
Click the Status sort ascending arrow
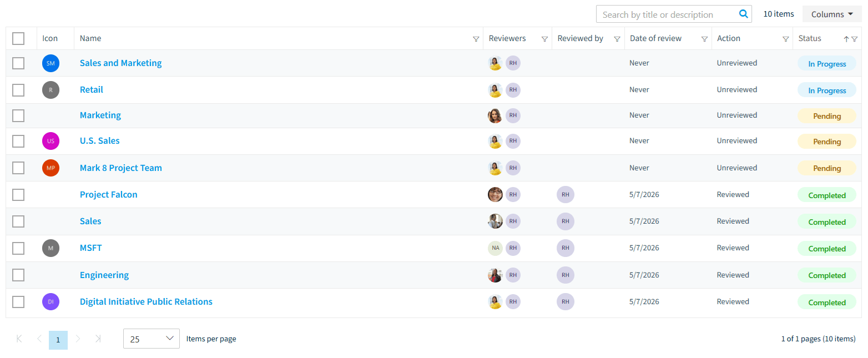pos(846,39)
